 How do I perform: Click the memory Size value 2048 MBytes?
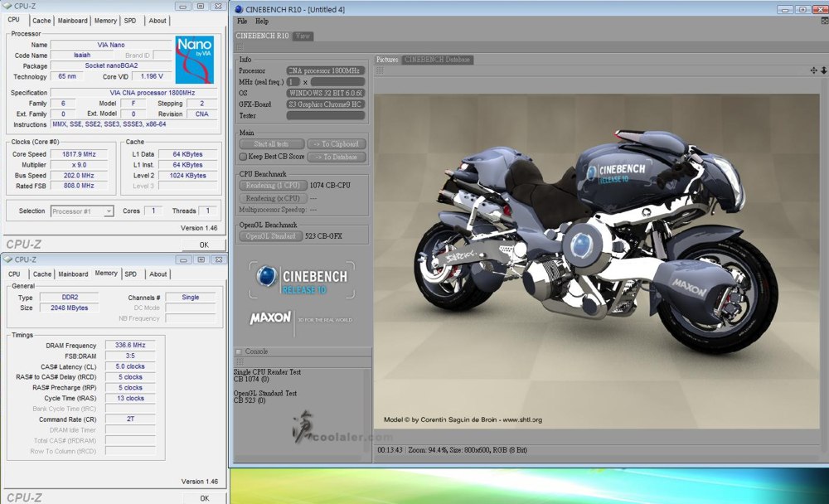70,308
